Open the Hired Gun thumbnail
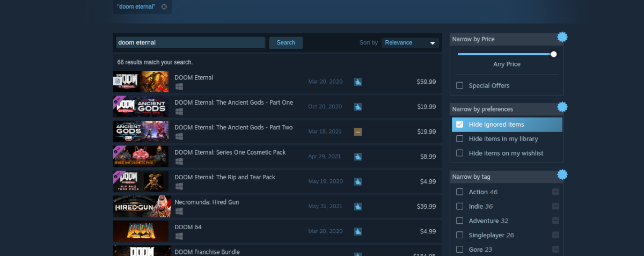The image size is (644, 256). coord(141,206)
